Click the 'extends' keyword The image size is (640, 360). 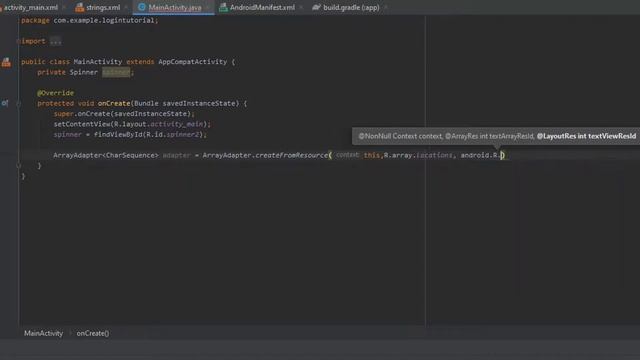click(x=140, y=62)
